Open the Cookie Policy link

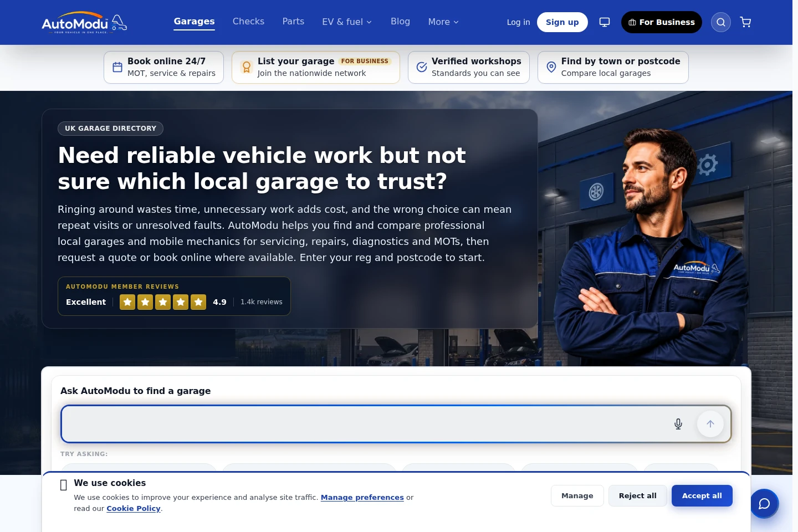[134, 508]
